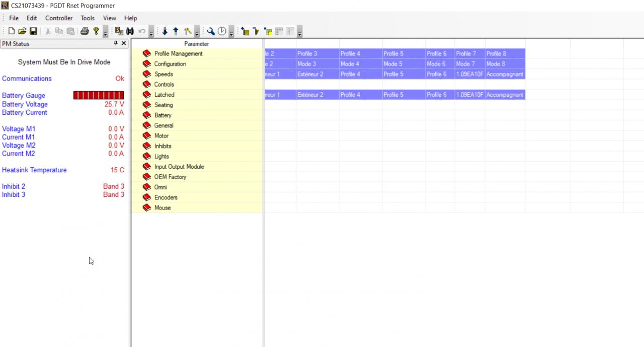Click the book icon next to Encoders
The width and height of the screenshot is (644, 347).
(147, 197)
